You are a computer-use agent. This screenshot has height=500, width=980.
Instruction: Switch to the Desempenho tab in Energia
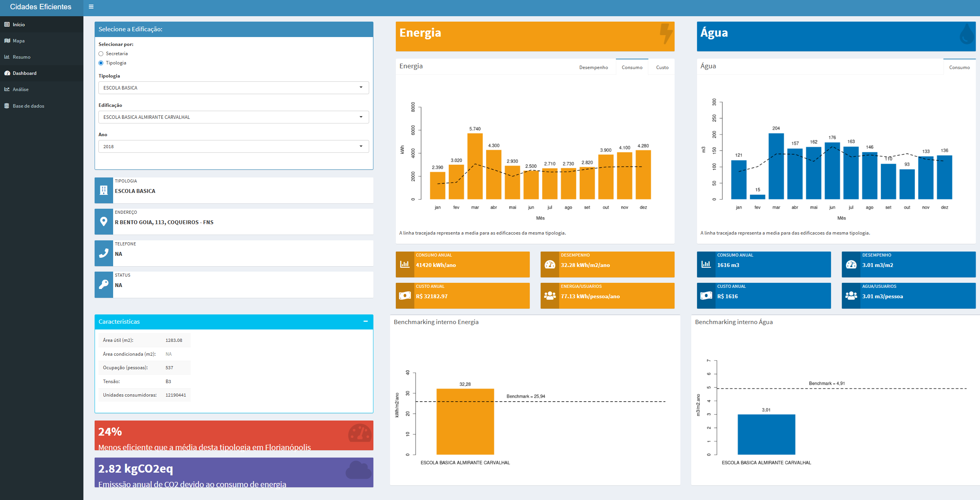[x=593, y=68]
